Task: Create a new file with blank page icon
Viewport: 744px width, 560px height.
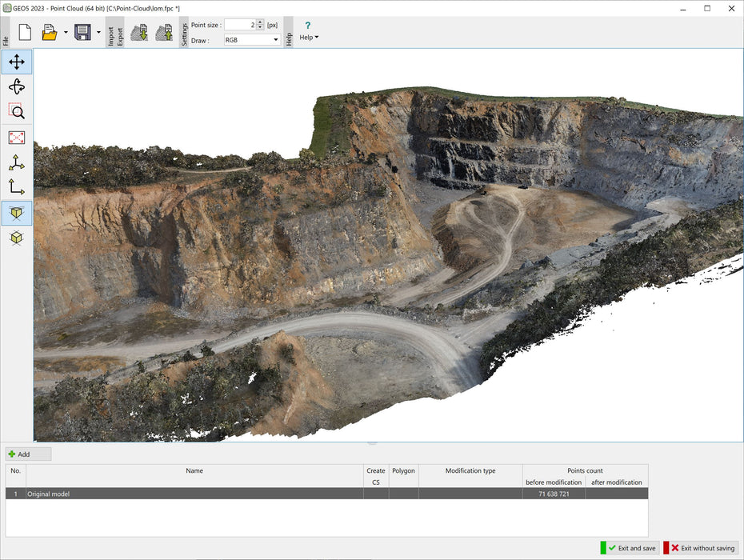Action: tap(25, 33)
